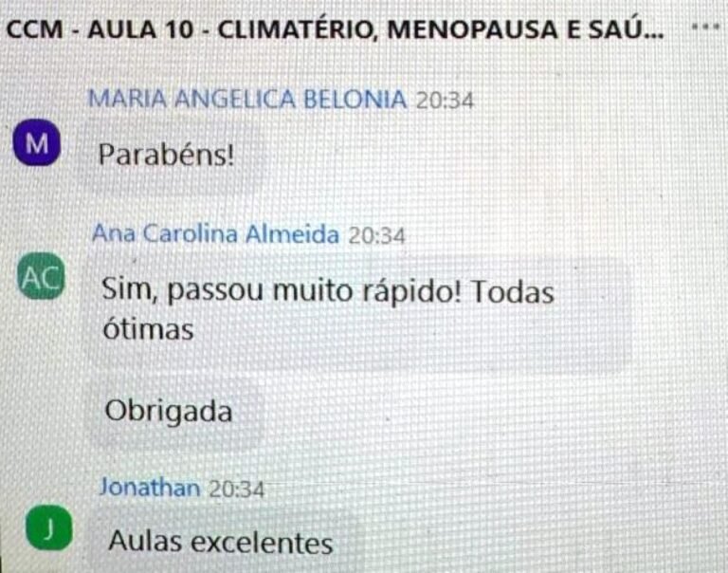The width and height of the screenshot is (728, 573).
Task: Click Jonathan's green J avatar
Action: (x=49, y=527)
